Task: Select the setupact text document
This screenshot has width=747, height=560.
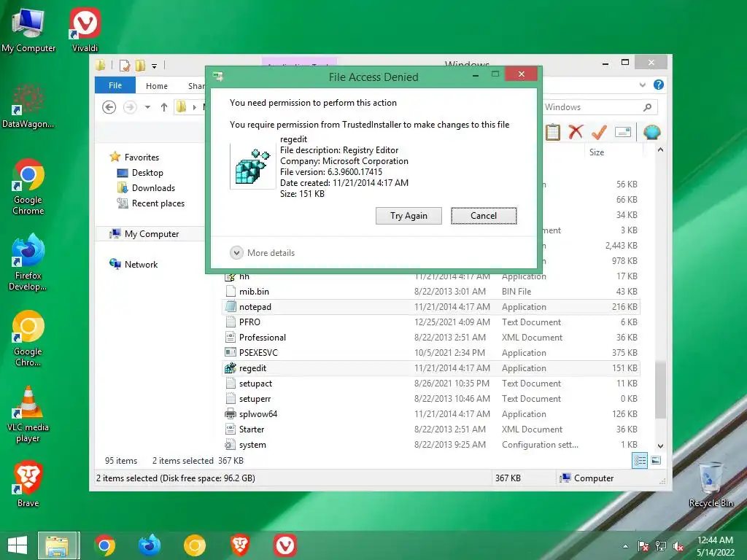Action: (431, 384)
